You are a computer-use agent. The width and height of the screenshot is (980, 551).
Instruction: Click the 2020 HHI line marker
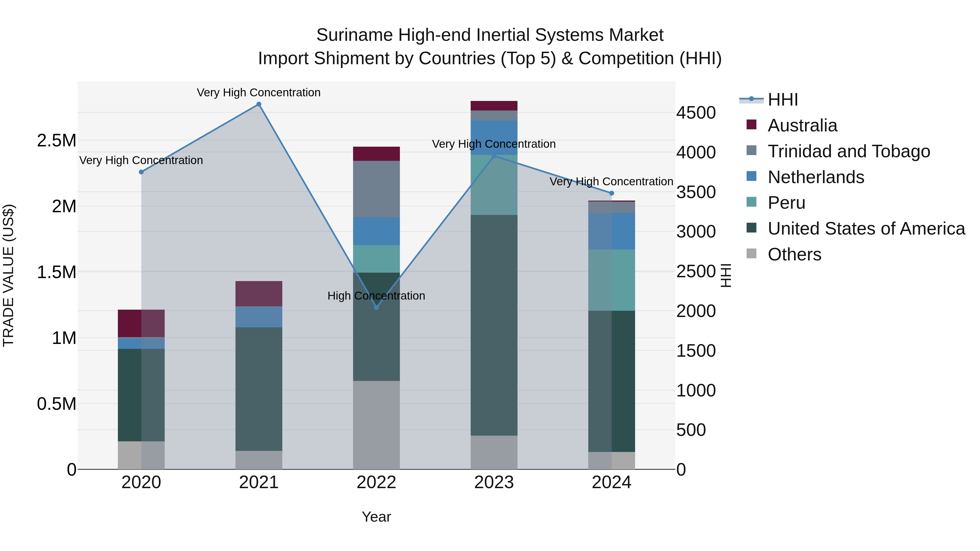click(x=141, y=172)
